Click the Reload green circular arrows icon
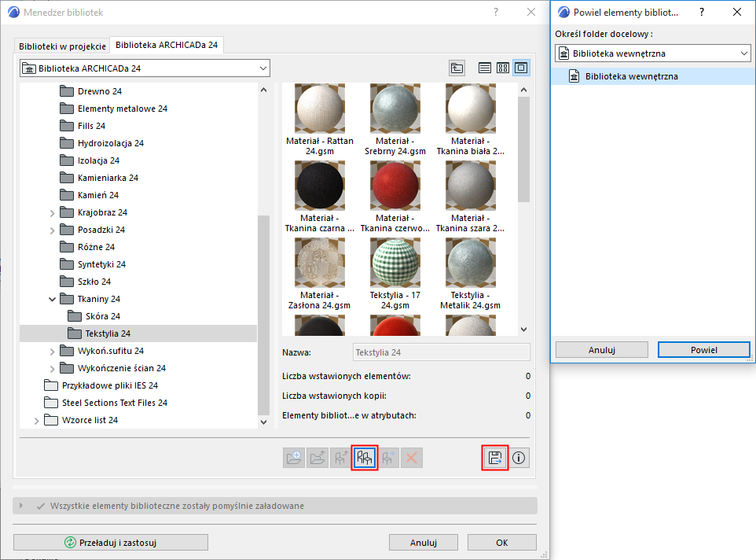 pyautogui.click(x=71, y=543)
